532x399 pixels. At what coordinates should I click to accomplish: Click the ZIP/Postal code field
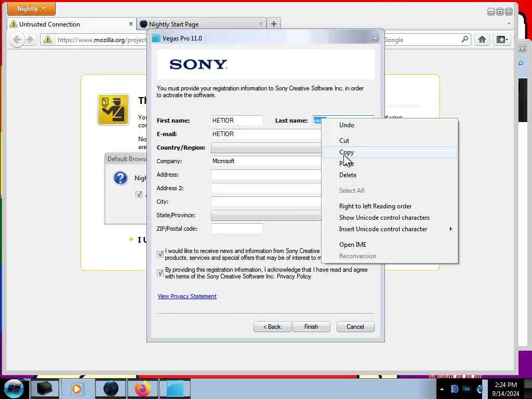(237, 229)
